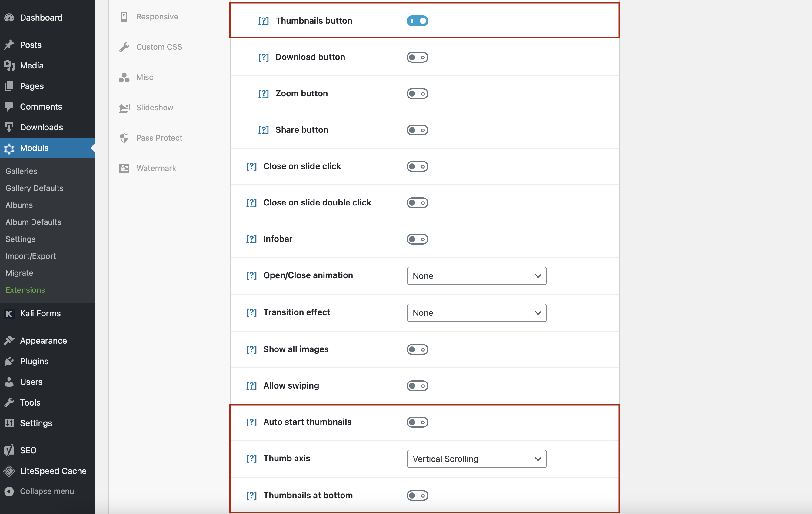Click the Dashboard menu item
The width and height of the screenshot is (812, 514).
tap(42, 17)
